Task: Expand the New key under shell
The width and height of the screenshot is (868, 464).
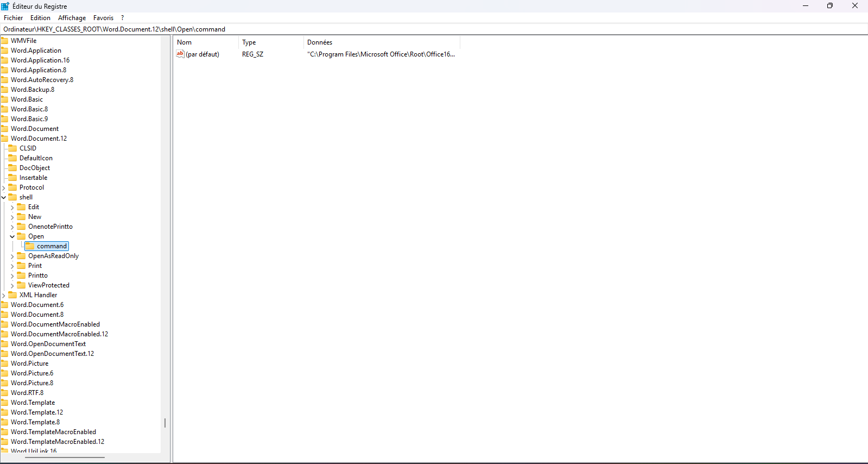Action: (12, 217)
